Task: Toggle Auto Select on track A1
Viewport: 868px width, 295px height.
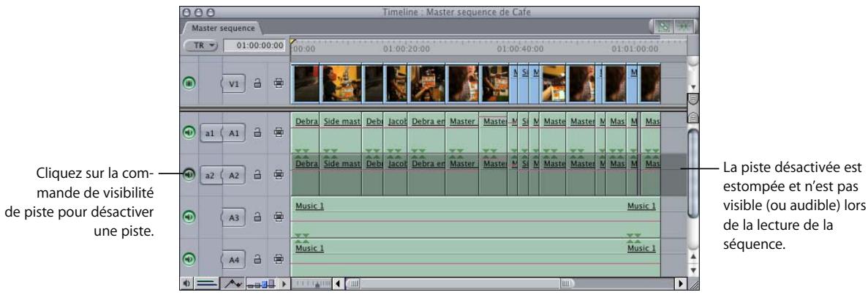Action: 279,133
